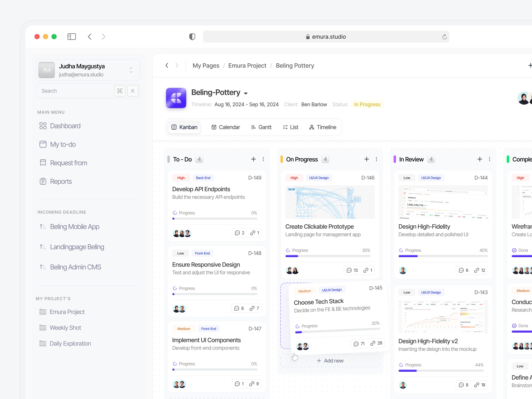Open the Timeline view
Screen dimensions: 532x399
[x=322, y=127]
